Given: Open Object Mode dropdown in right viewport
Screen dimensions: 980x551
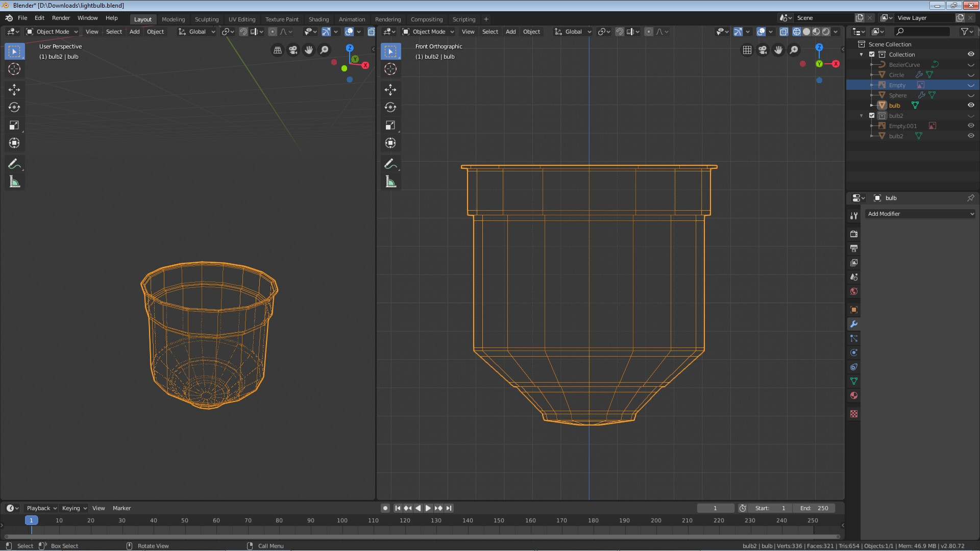Looking at the screenshot, I should (x=429, y=32).
